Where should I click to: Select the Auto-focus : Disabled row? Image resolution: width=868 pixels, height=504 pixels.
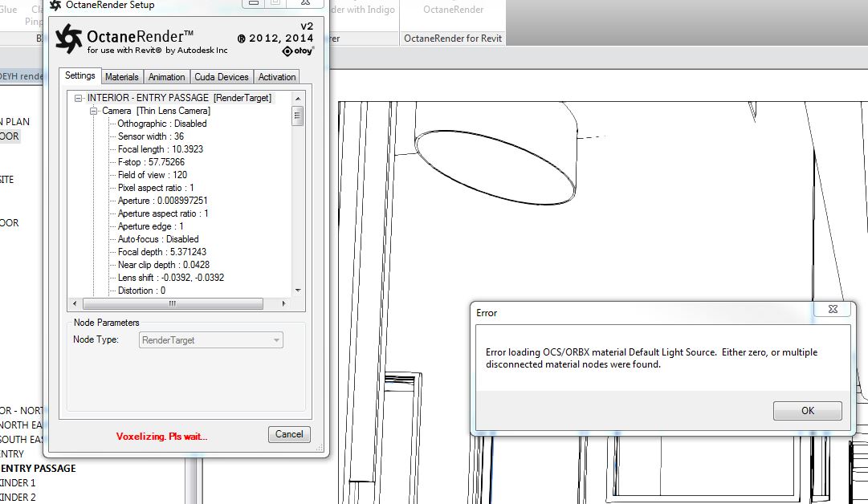(158, 239)
